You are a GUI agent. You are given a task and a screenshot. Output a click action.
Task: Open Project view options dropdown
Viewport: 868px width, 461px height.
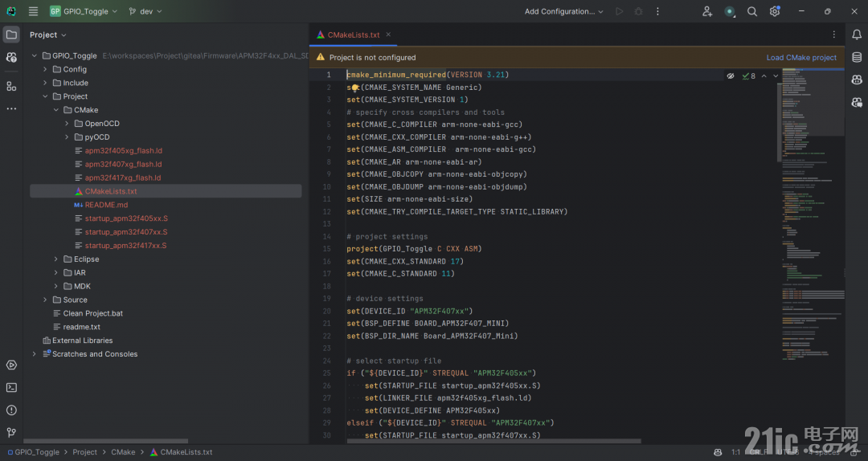coord(48,35)
